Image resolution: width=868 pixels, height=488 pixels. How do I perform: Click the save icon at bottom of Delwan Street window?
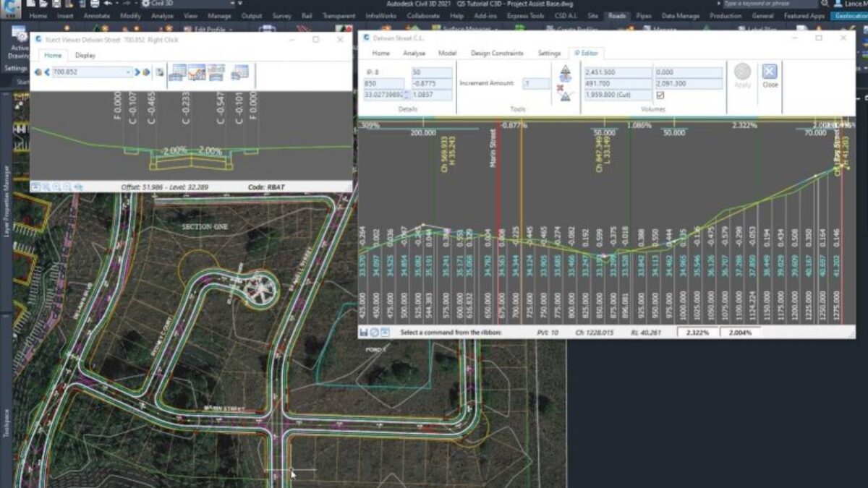364,331
